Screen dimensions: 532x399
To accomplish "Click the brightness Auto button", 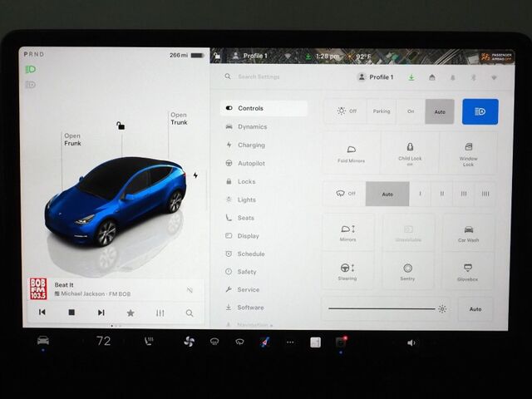I will 475,309.
